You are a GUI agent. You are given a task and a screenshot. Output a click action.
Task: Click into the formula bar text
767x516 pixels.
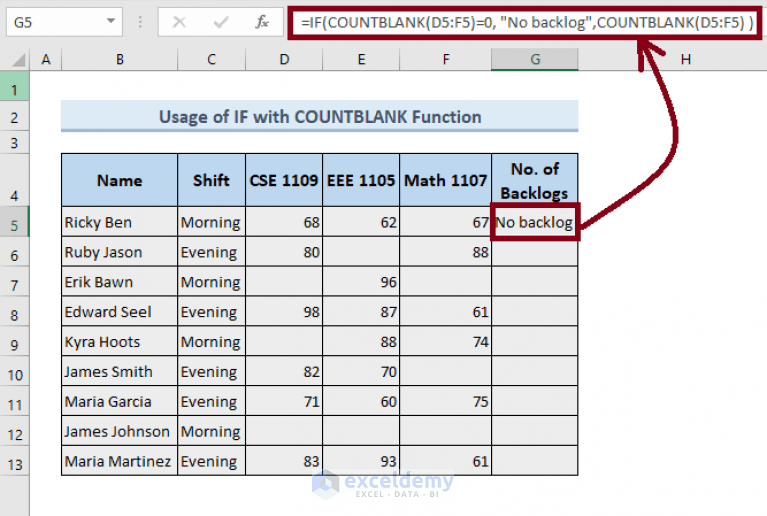[526, 22]
